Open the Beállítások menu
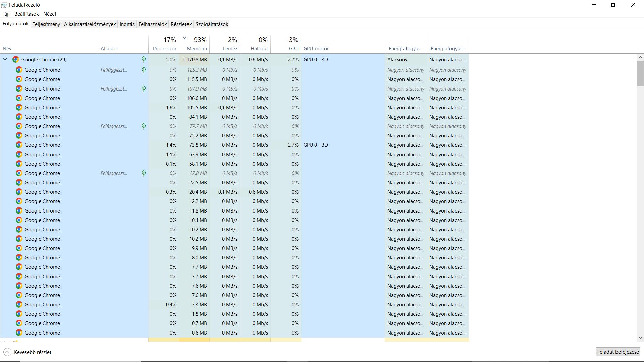 tap(26, 14)
